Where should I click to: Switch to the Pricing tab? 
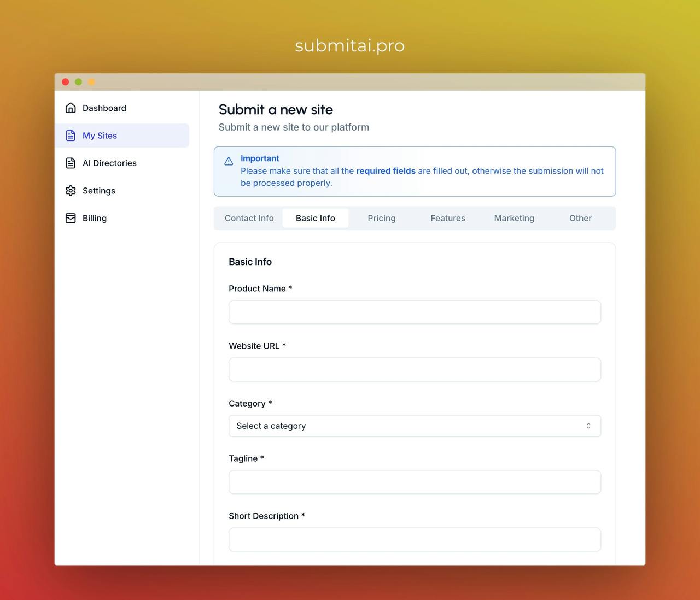pyautogui.click(x=382, y=218)
